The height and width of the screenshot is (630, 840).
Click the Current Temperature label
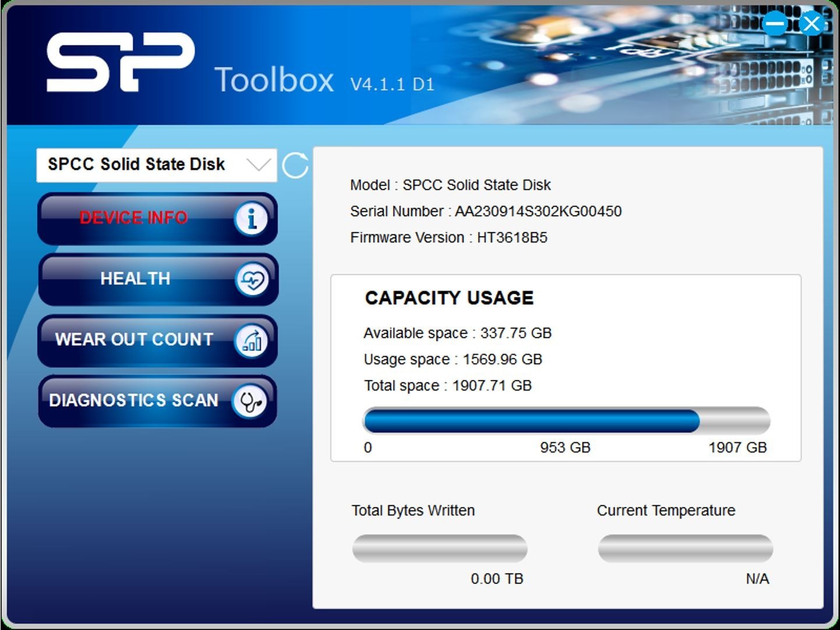pos(666,511)
